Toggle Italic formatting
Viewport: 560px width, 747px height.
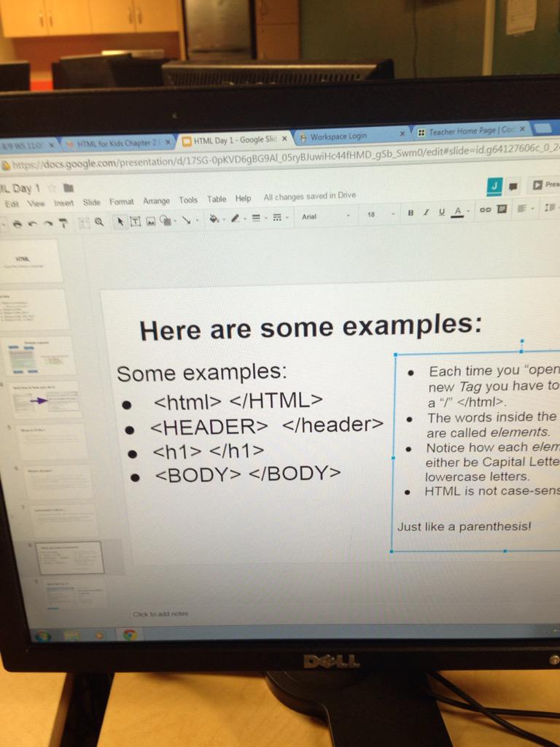[x=426, y=212]
